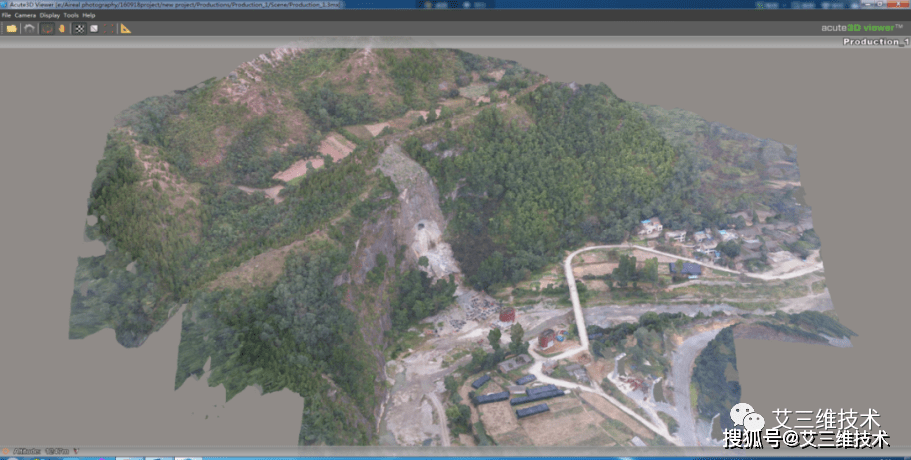
Task: Open a scene file with folder icon
Action: [x=12, y=28]
